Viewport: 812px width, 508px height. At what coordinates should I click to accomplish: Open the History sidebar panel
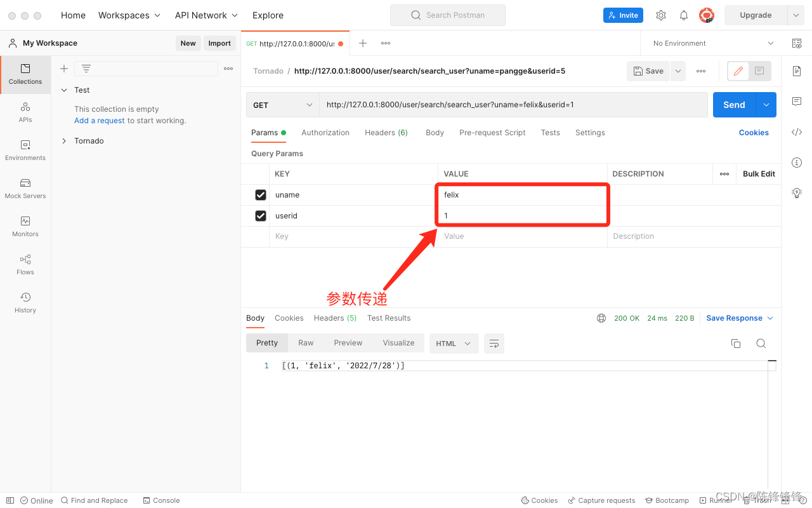coord(25,303)
